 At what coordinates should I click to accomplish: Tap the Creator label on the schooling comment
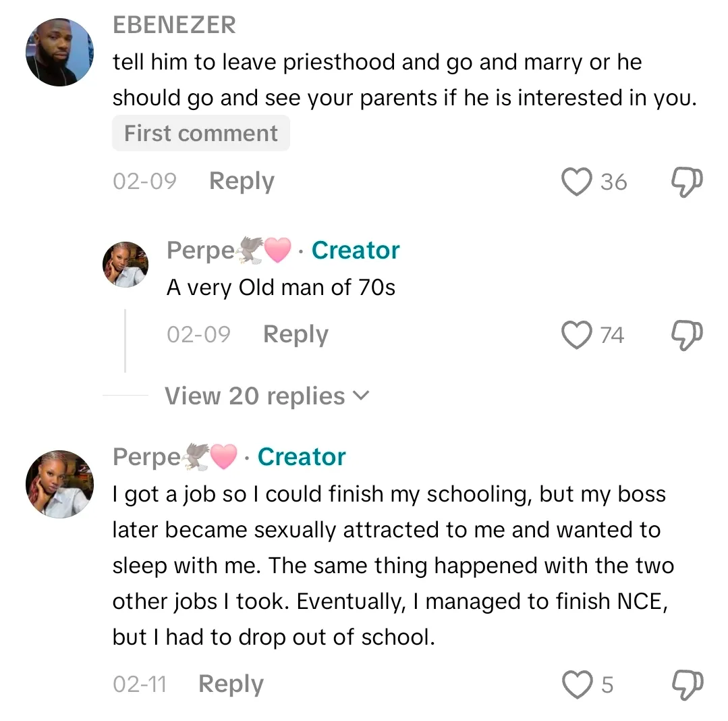click(x=302, y=457)
